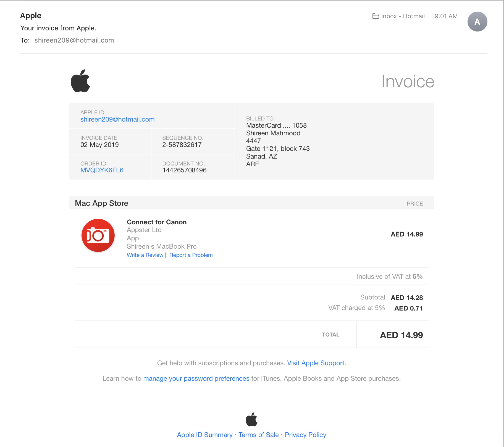The height and width of the screenshot is (447, 504).
Task: Click the Report a Problem link
Action: (191, 255)
